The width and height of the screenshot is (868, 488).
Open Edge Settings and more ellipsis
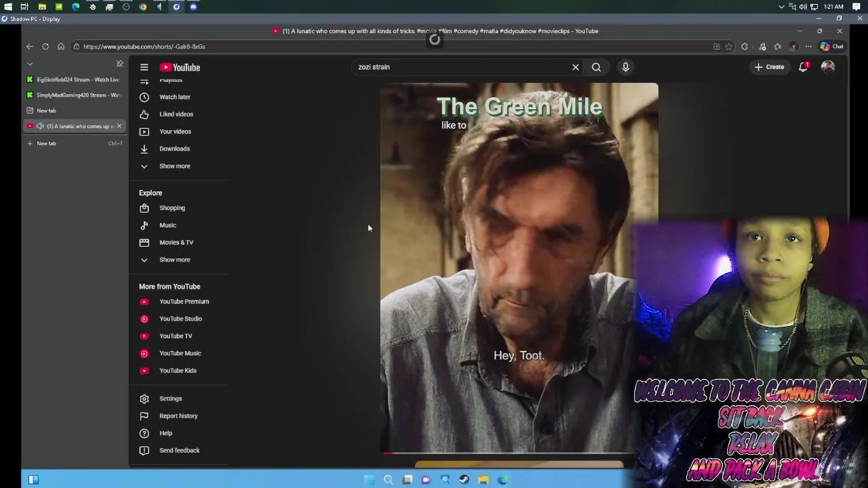click(x=808, y=47)
